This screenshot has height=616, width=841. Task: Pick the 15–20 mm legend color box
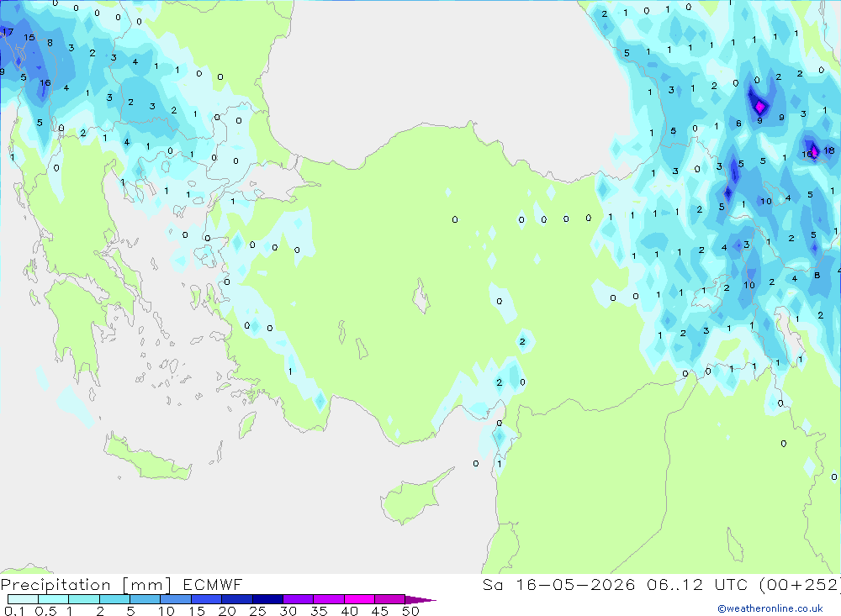pyautogui.click(x=207, y=599)
